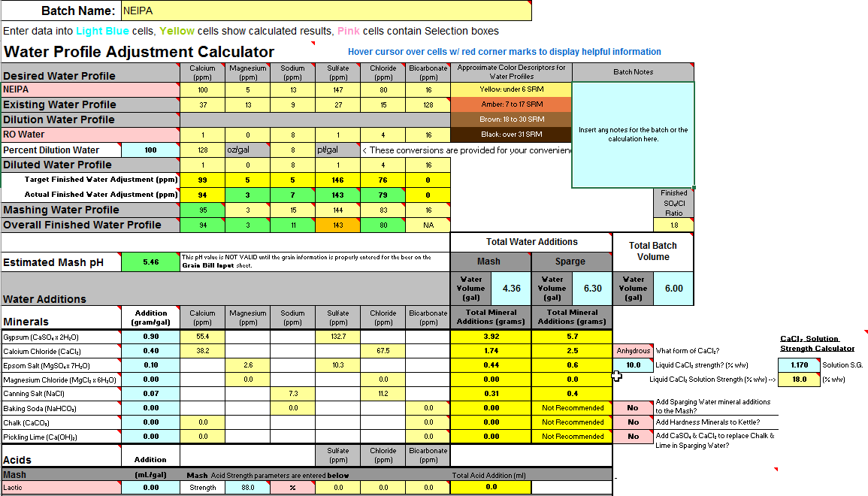
Task: Edit the Baking Soda addition value 0.00
Action: pyautogui.click(x=150, y=408)
